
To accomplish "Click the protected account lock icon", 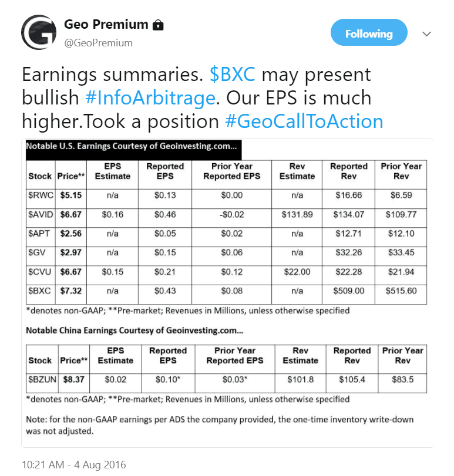I will point(157,25).
